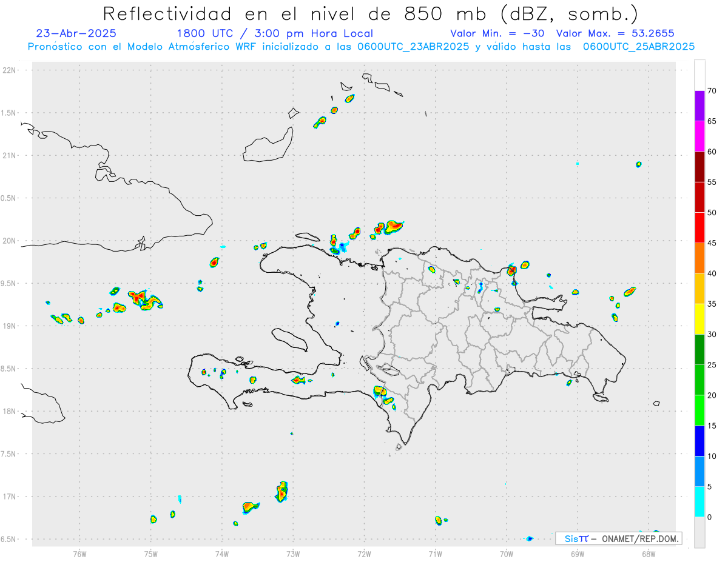
Task: Click the yellow 30–35 dBZ color segment
Action: point(699,319)
